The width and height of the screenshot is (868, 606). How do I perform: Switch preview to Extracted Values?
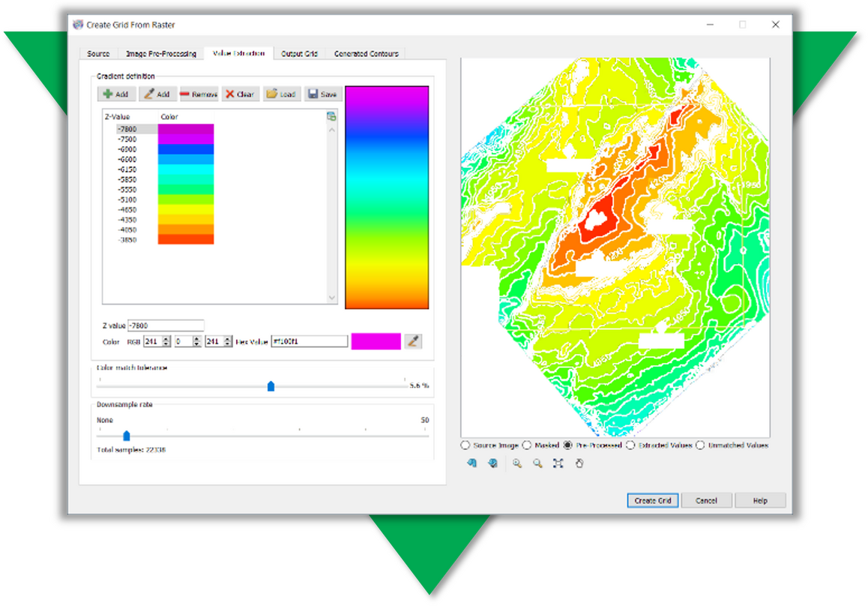(630, 445)
